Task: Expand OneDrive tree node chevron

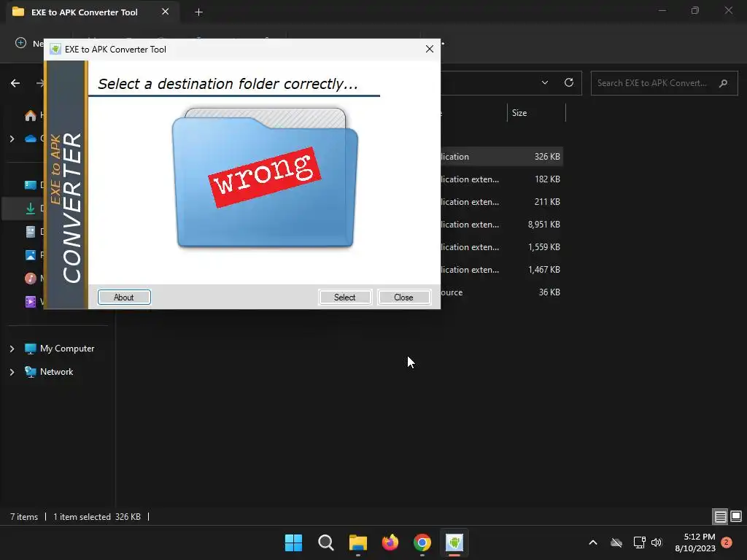Action: [x=12, y=139]
